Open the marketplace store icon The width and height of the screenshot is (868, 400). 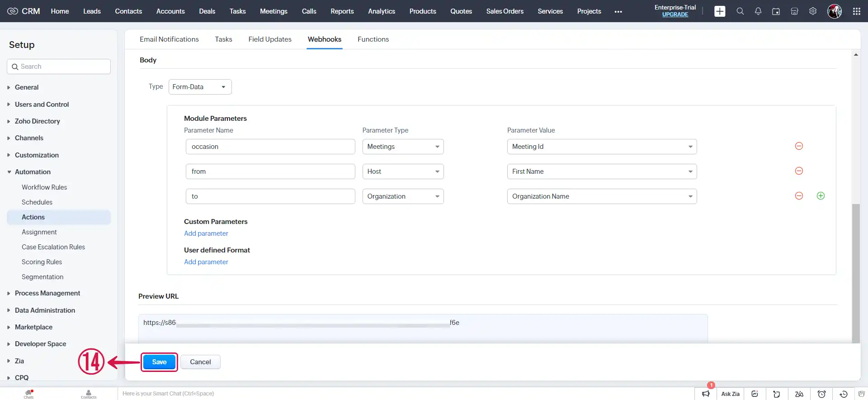point(794,11)
